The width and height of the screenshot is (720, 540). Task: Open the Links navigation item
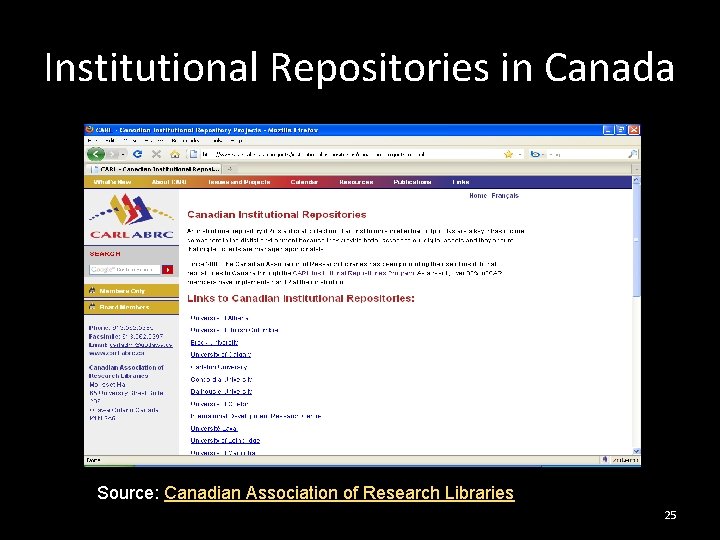(x=461, y=182)
